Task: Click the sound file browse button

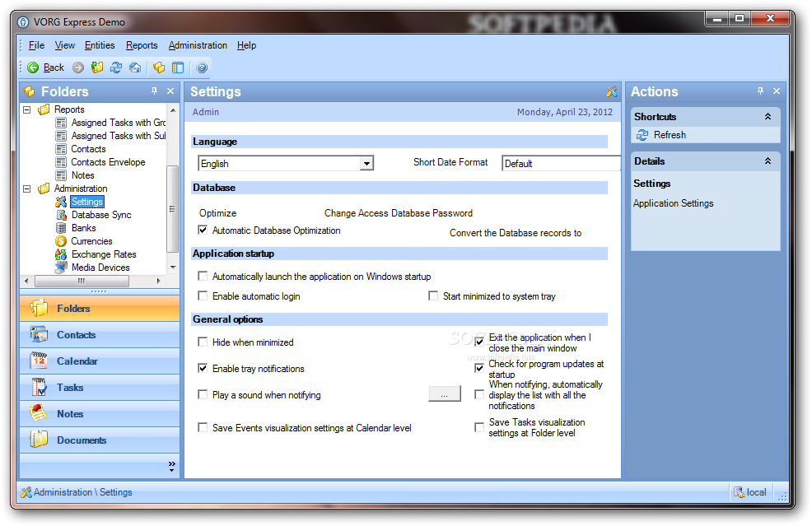Action: pos(445,394)
